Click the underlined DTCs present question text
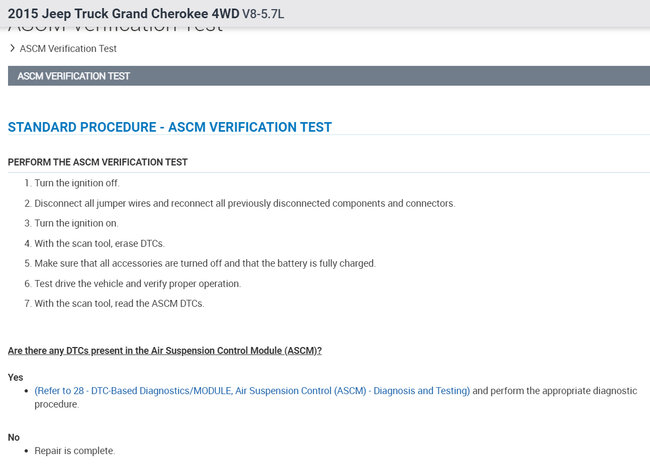The image size is (650, 468). [x=165, y=351]
